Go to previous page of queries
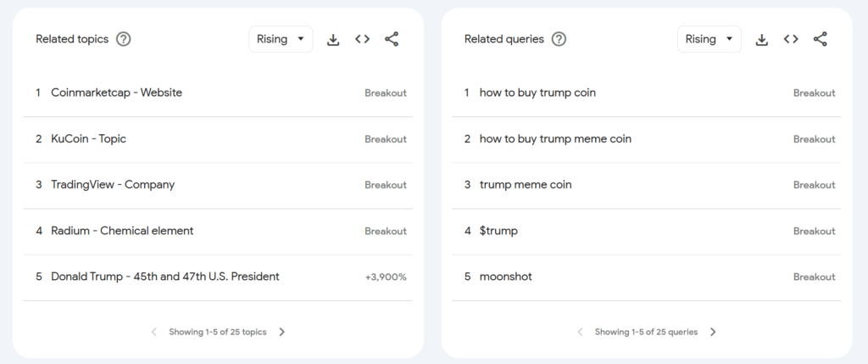Screen dimensions: 868x364 click(580, 332)
